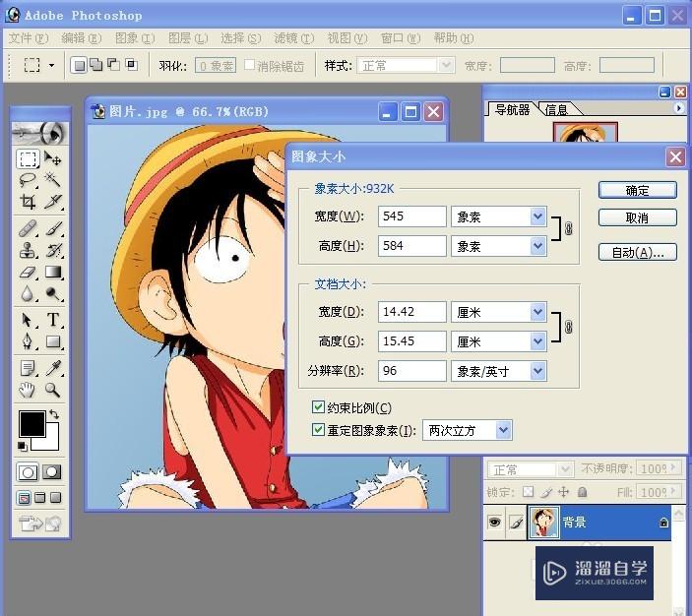This screenshot has width=692, height=616.
Task: Select the Blur tool
Action: (x=28, y=293)
